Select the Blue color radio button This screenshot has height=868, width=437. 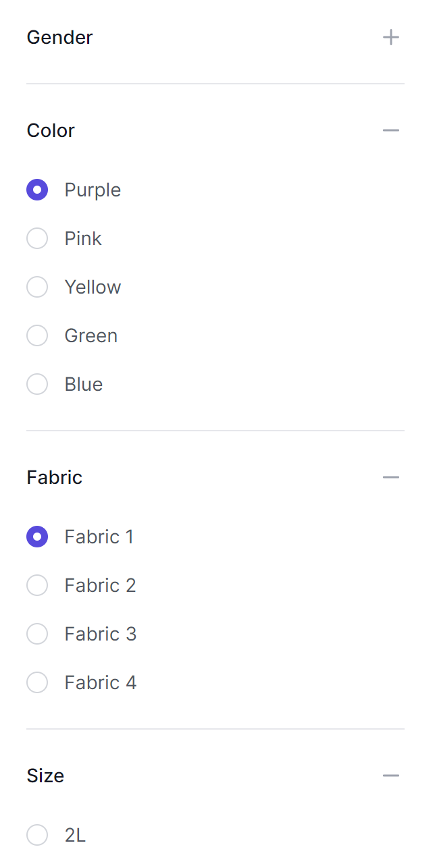click(37, 385)
